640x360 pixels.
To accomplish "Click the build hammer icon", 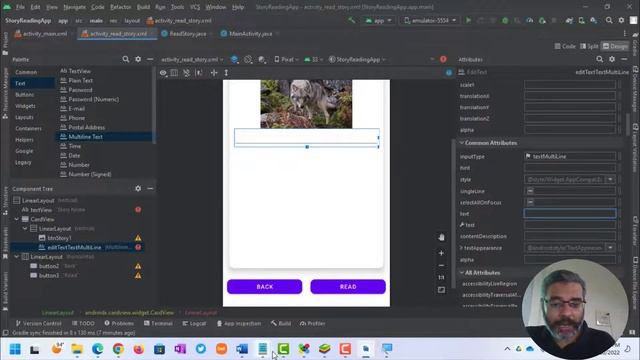I will click(351, 20).
